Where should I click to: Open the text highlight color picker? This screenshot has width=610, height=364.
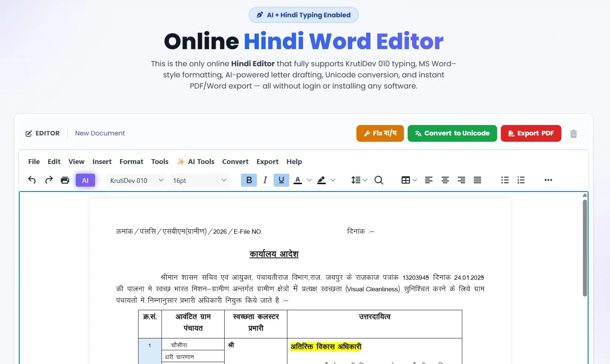(326, 180)
